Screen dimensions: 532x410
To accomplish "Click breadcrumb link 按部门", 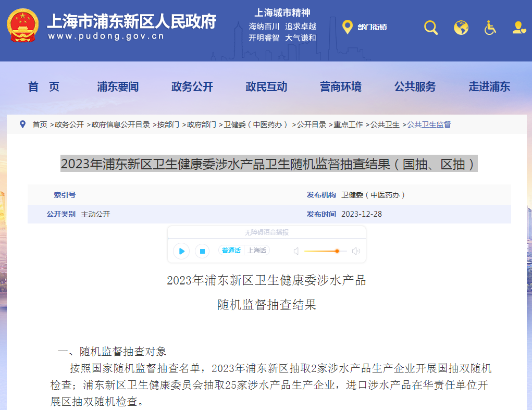I will tap(168, 125).
